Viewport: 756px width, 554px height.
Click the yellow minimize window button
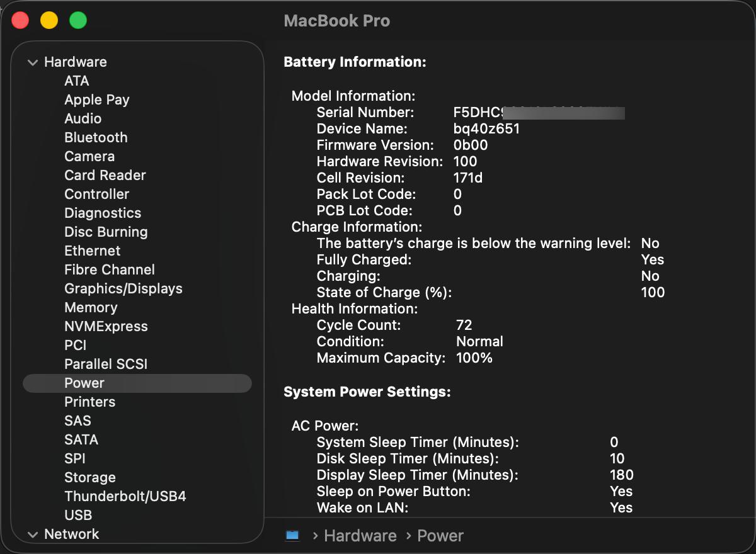click(49, 20)
